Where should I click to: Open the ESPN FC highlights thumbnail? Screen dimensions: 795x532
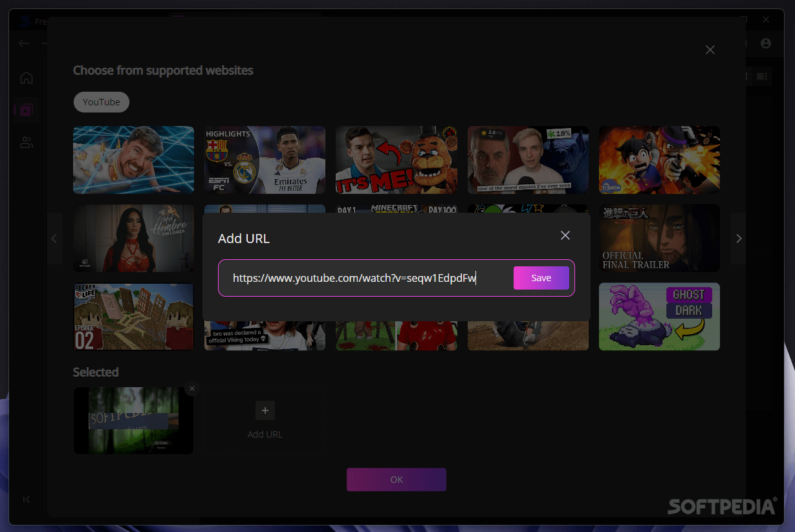pyautogui.click(x=265, y=160)
